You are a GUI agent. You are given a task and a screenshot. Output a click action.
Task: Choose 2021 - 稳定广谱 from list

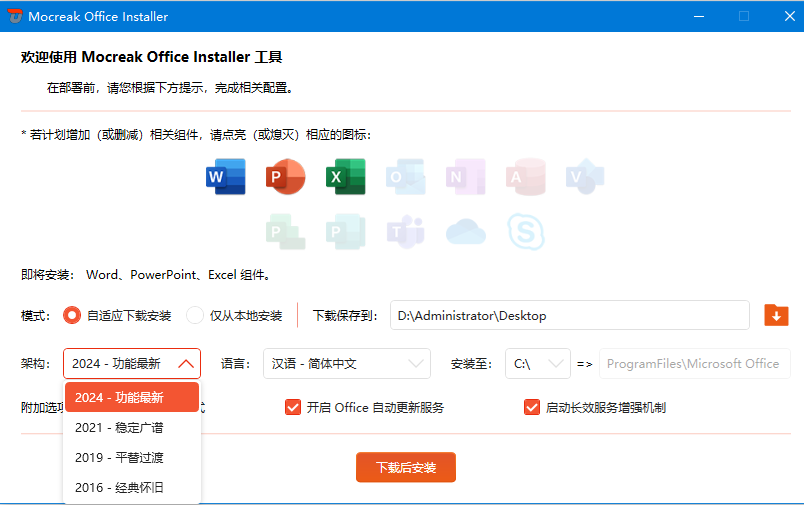click(x=132, y=428)
